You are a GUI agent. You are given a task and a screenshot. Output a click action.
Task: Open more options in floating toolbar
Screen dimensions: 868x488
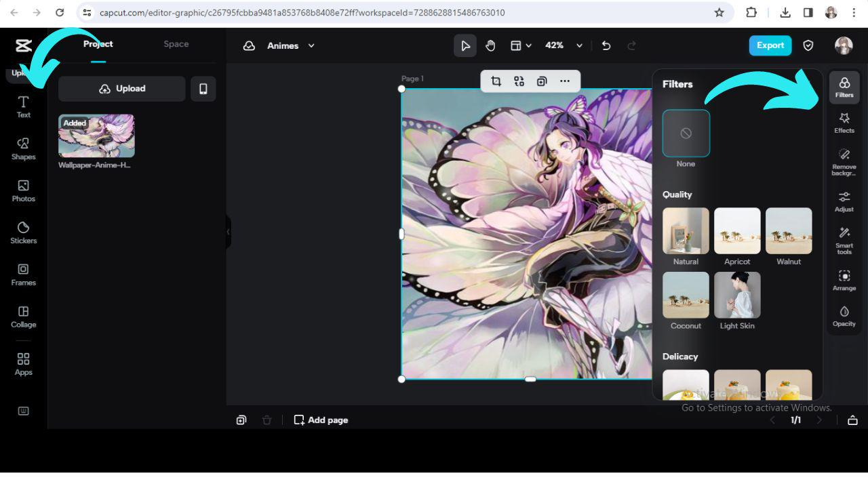[565, 81]
